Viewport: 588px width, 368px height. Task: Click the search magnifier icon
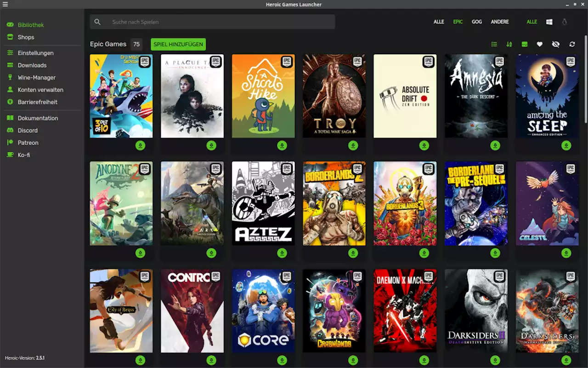pyautogui.click(x=97, y=22)
